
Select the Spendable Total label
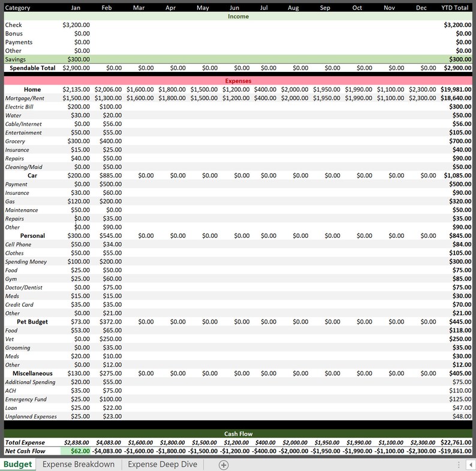point(32,68)
